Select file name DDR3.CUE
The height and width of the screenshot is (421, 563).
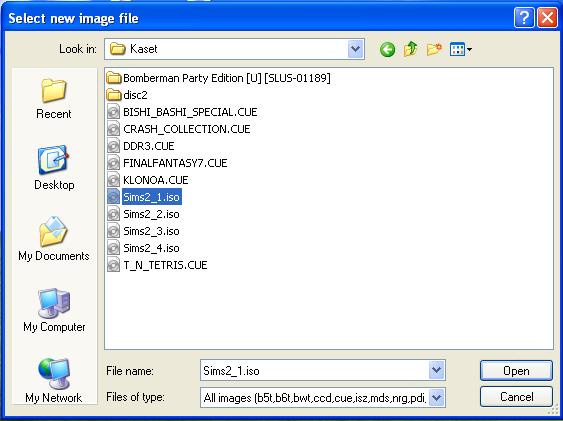(x=149, y=146)
